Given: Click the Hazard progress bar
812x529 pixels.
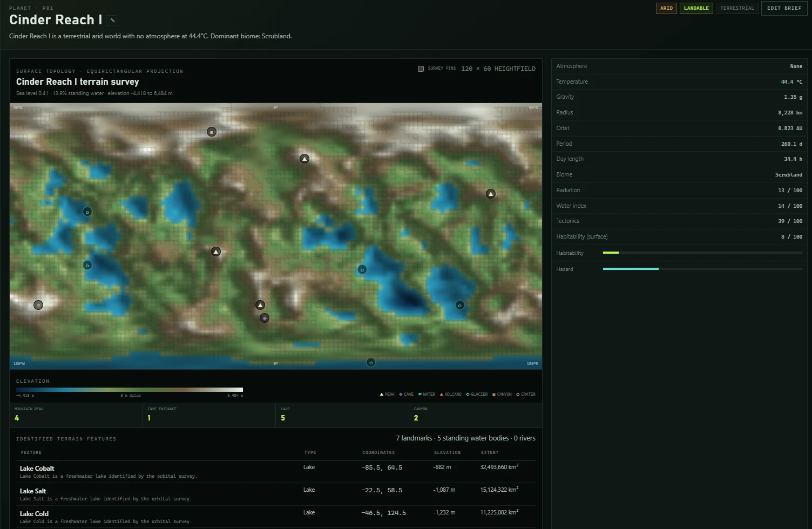Looking at the screenshot, I should (702, 269).
